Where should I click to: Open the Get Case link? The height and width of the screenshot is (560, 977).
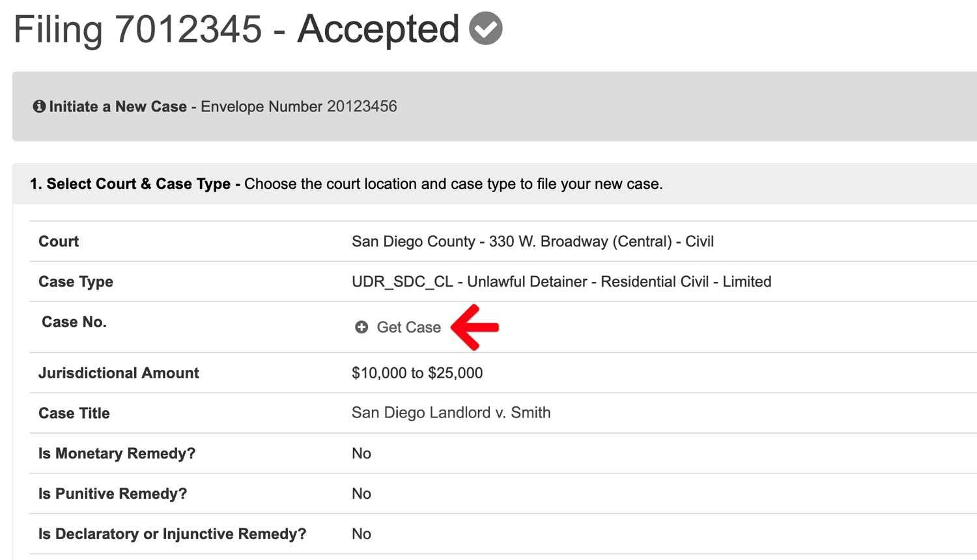[408, 327]
